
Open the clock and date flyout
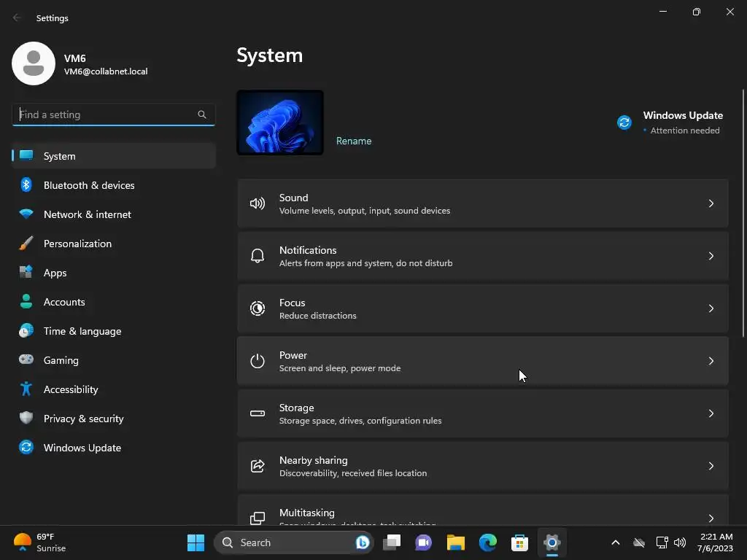(x=715, y=542)
